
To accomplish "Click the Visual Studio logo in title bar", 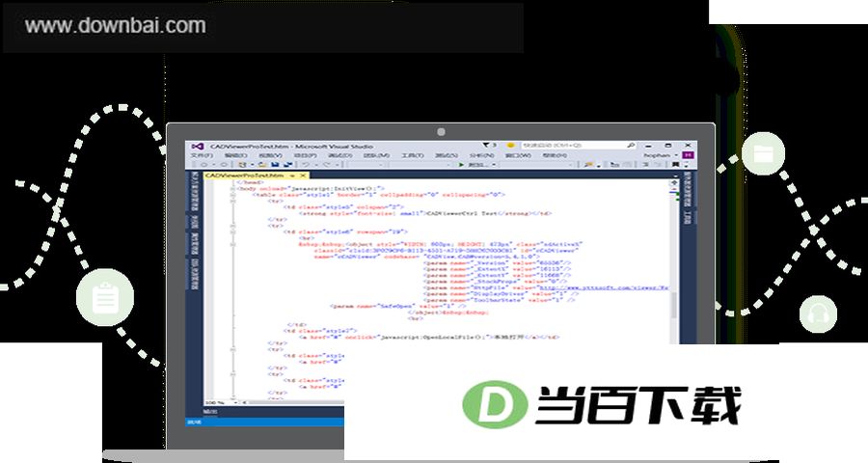I will 197,147.
